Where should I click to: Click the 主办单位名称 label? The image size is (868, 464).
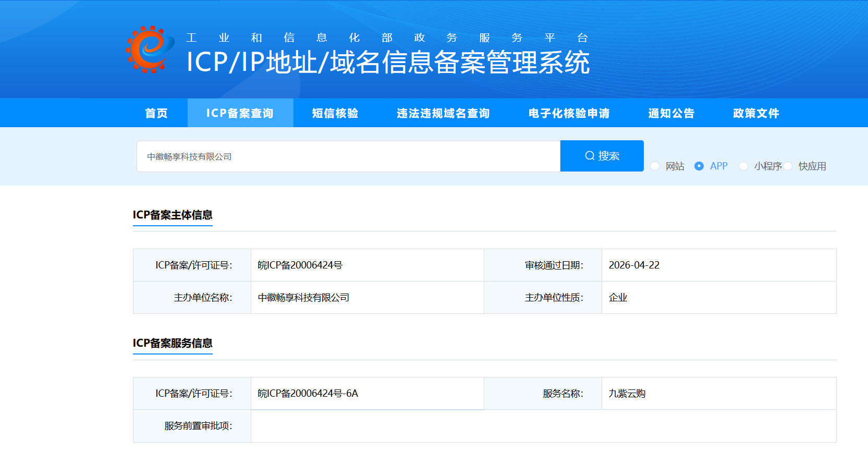(x=203, y=298)
